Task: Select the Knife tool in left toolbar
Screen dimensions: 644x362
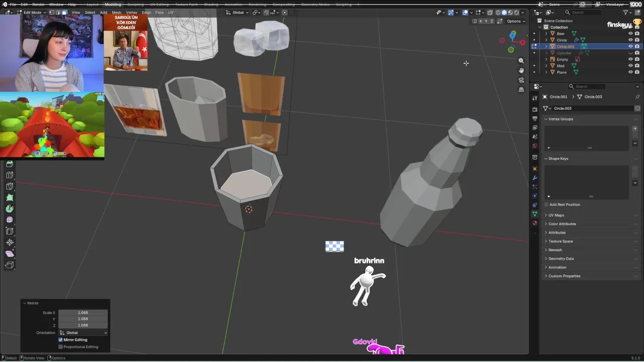Action: 10,186
